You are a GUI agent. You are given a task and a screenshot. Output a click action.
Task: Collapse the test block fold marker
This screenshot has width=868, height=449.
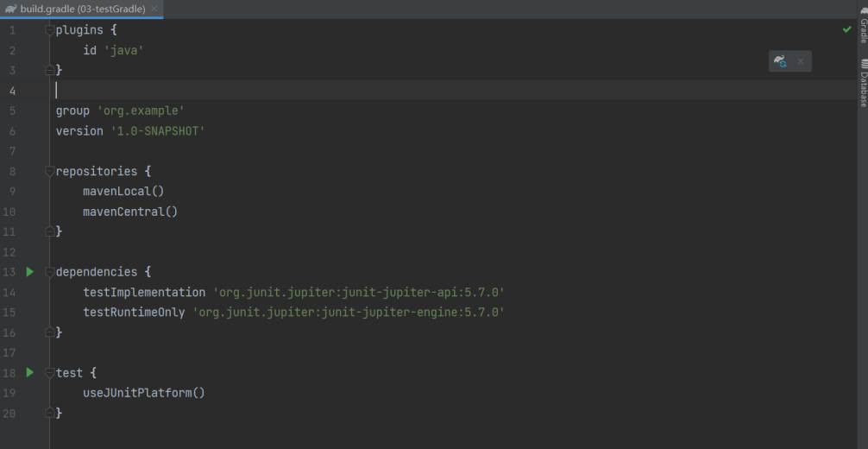click(x=49, y=372)
